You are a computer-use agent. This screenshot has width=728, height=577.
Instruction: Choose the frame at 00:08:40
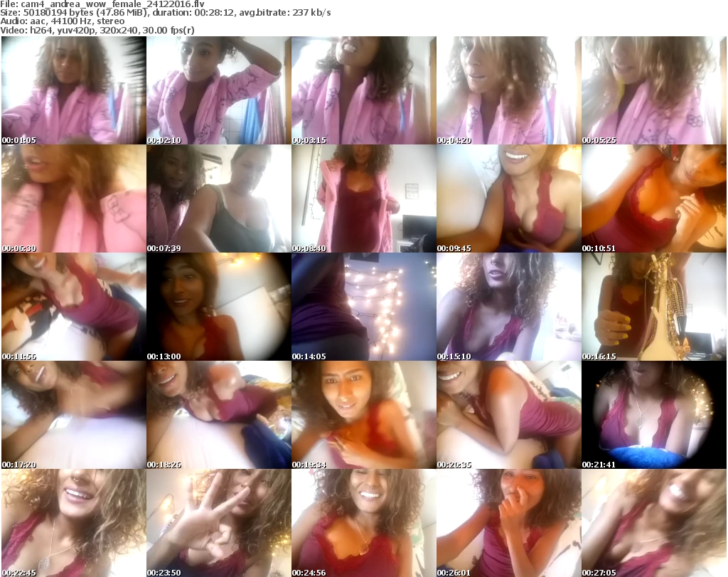[x=364, y=198]
